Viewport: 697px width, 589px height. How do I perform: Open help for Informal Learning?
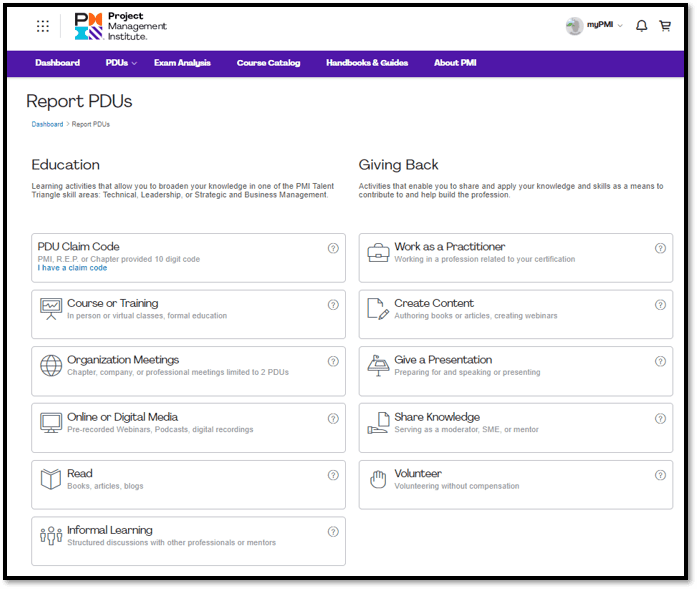point(333,531)
